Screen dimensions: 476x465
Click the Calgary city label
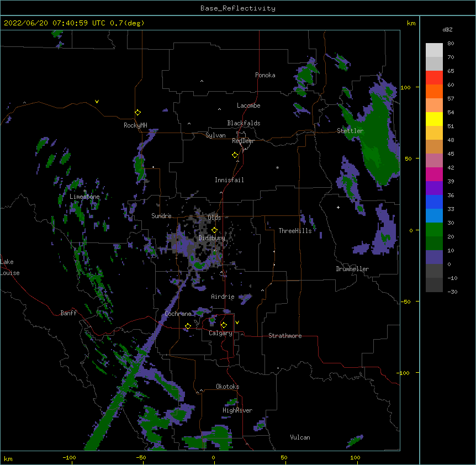click(220, 333)
